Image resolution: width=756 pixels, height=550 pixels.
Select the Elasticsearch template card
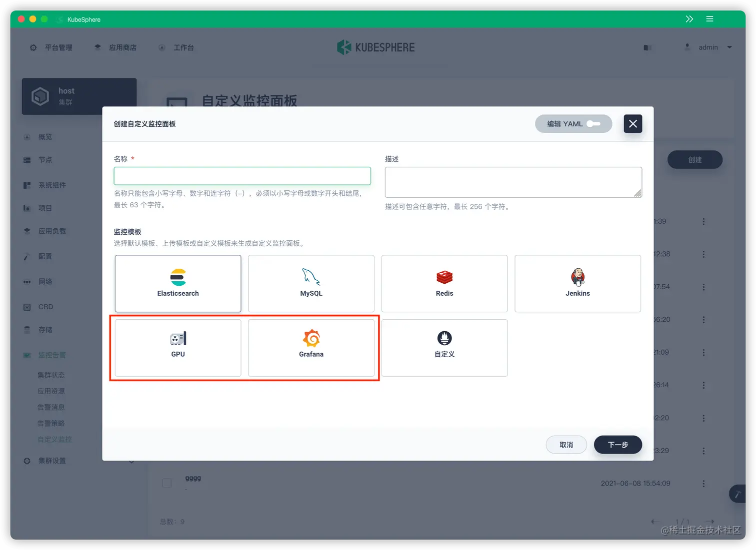(178, 284)
